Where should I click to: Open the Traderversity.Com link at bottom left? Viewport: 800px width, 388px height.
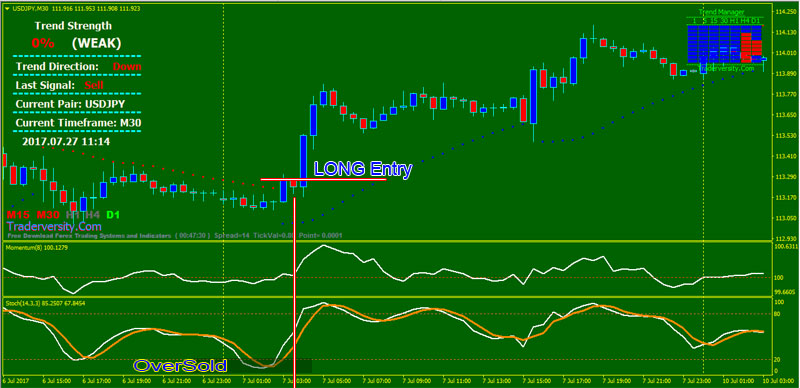(x=54, y=226)
